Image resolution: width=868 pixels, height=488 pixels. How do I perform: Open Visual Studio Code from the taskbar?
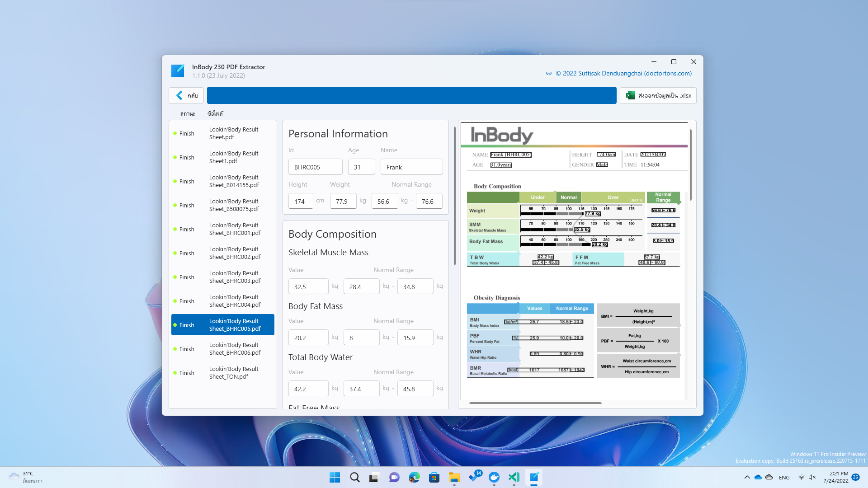click(x=514, y=477)
